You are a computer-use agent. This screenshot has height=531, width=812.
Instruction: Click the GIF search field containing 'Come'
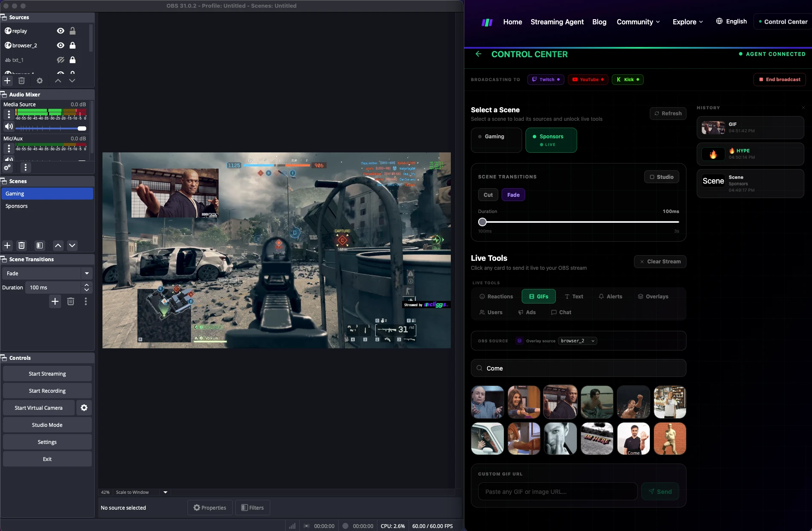578,368
